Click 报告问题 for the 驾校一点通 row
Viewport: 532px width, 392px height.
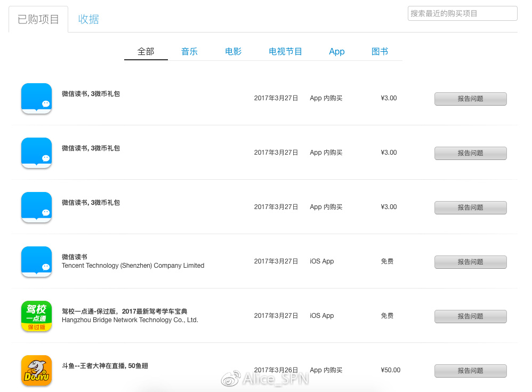pyautogui.click(x=470, y=316)
